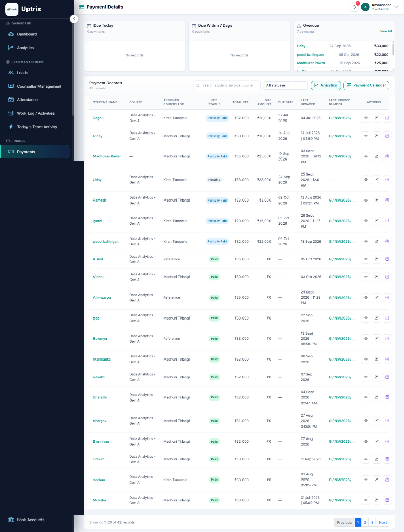Viewport: 404px width, 532px height.
Task: Click the Analytics button in Payment Records
Action: click(x=326, y=86)
